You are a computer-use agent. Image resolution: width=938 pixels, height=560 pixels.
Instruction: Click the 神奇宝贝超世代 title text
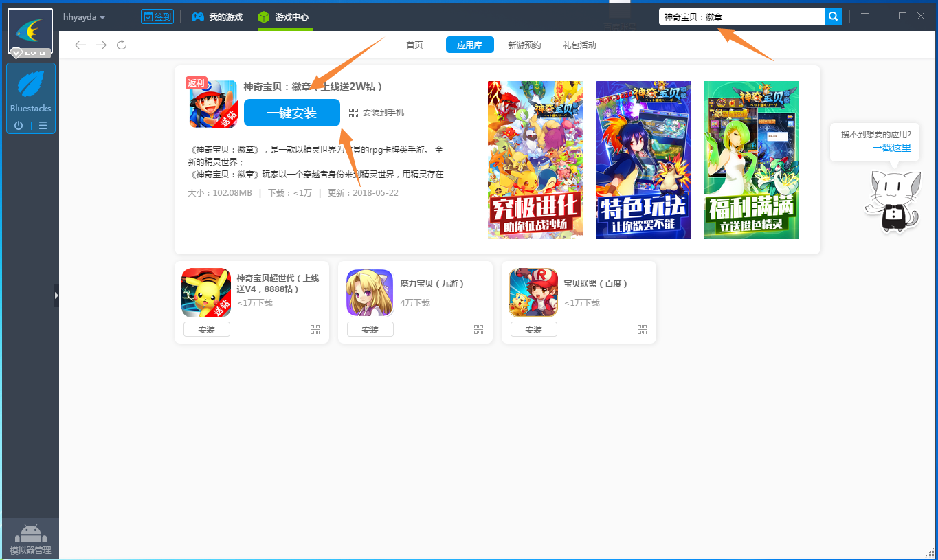pos(278,283)
